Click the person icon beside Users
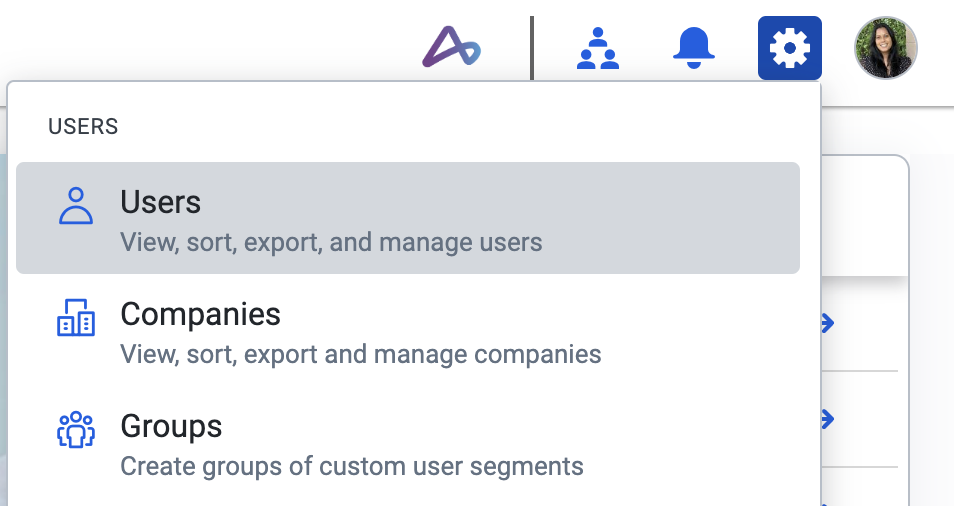The height and width of the screenshot is (506, 954). point(76,206)
